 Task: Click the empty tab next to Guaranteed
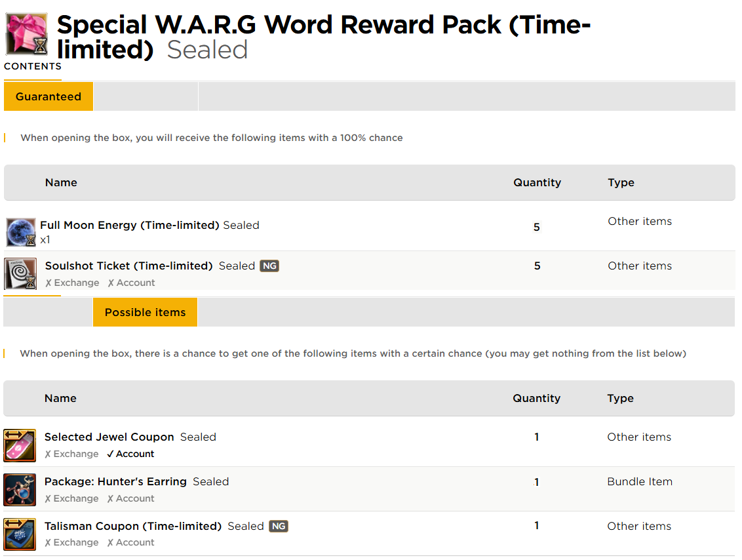pyautogui.click(x=146, y=96)
